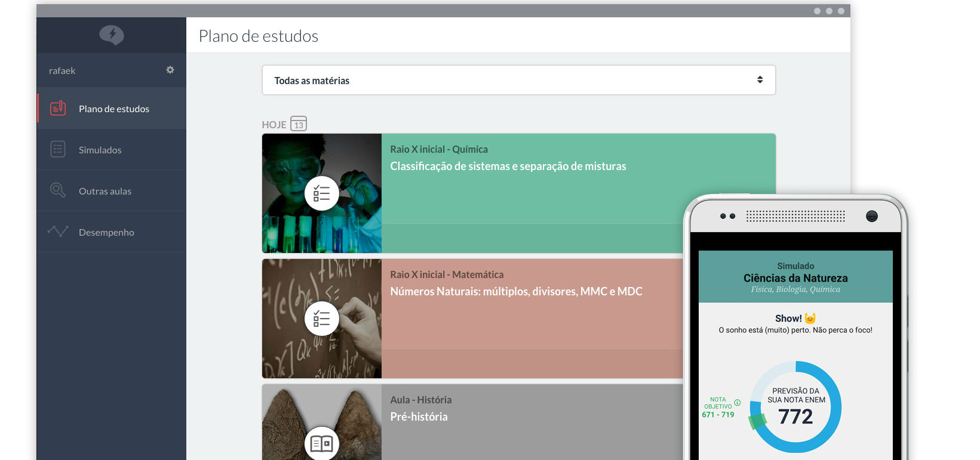Click the lightning speech-bubble logo icon
Viewport: 980px width, 460px height.
pos(112,35)
